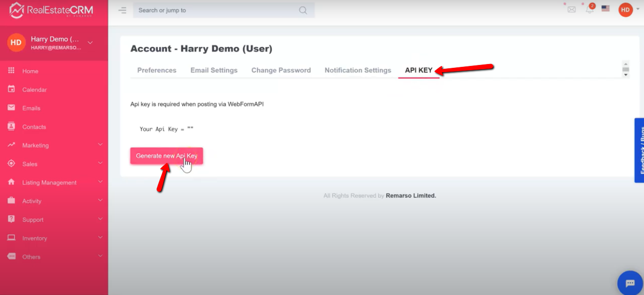Click the search magnifier icon
This screenshot has width=644, height=295.
303,10
